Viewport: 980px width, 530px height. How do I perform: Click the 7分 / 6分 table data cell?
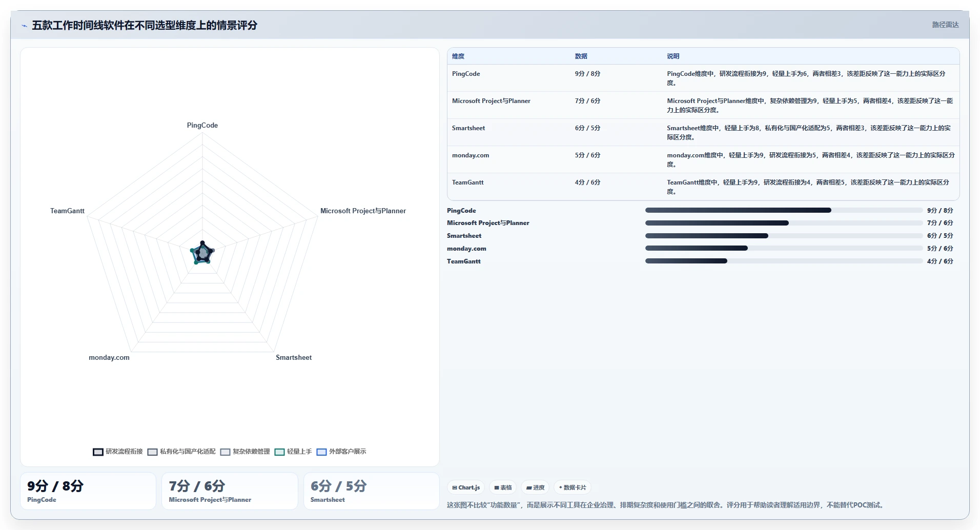[x=587, y=101]
